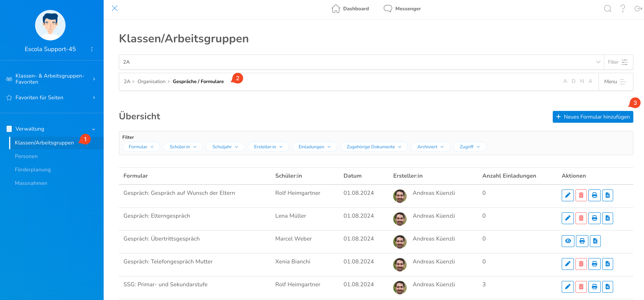This screenshot has height=300, width=644.
Task: Print the Gespräch auf Wunsch der Eltern form
Action: (594, 195)
